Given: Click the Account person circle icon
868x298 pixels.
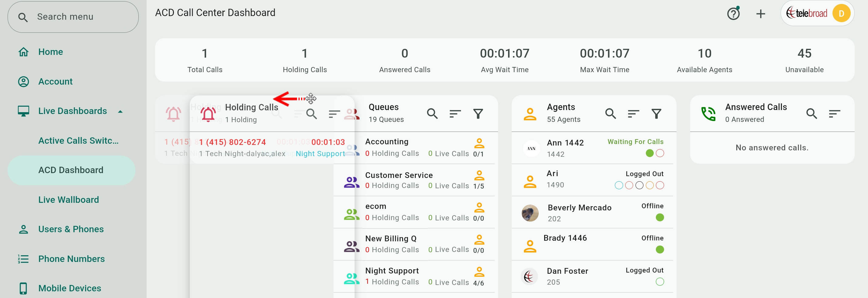Looking at the screenshot, I should [23, 82].
